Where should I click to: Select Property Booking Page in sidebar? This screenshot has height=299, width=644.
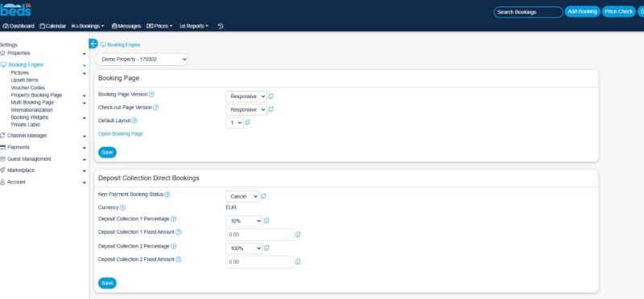[36, 95]
